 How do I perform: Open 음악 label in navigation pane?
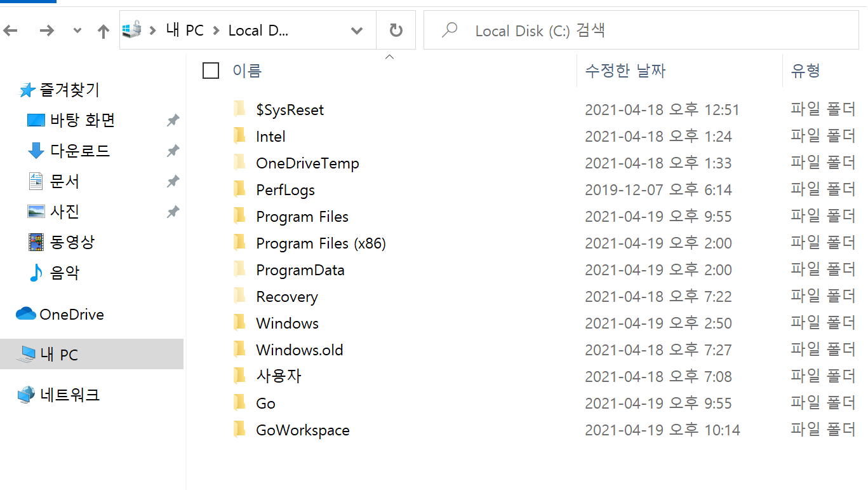65,273
